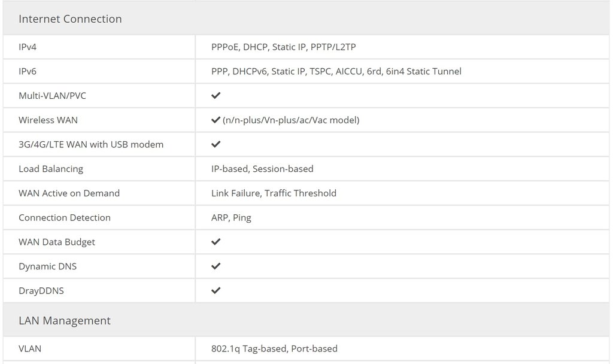This screenshot has height=364, width=613.
Task: Click the Load Balancing row label
Action: (51, 169)
